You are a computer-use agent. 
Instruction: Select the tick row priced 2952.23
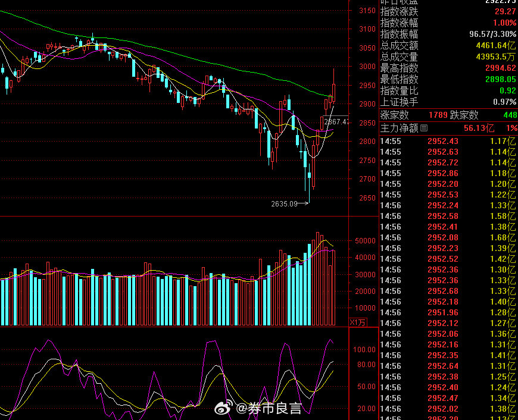click(448, 248)
